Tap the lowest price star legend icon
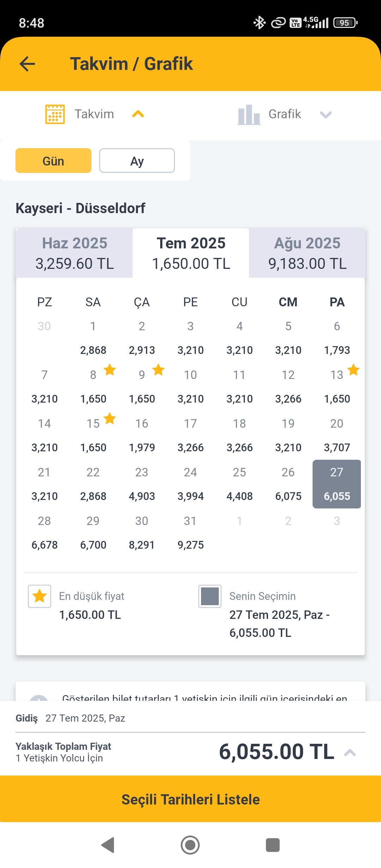This screenshot has height=868, width=381. 40,596
